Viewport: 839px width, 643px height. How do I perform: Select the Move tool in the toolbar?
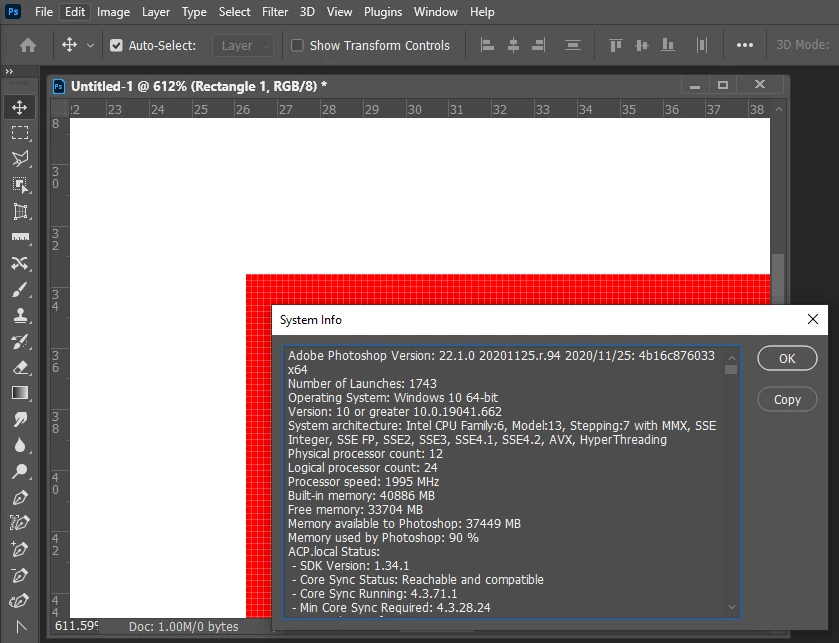[20, 107]
